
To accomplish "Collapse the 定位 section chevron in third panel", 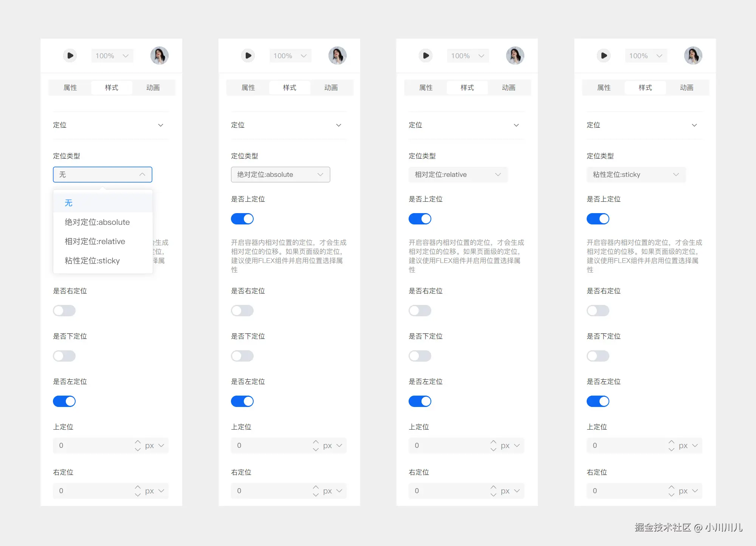I will (516, 125).
